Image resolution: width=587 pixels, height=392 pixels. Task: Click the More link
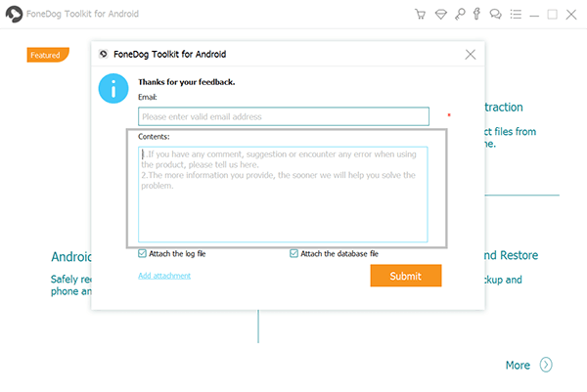(x=518, y=365)
